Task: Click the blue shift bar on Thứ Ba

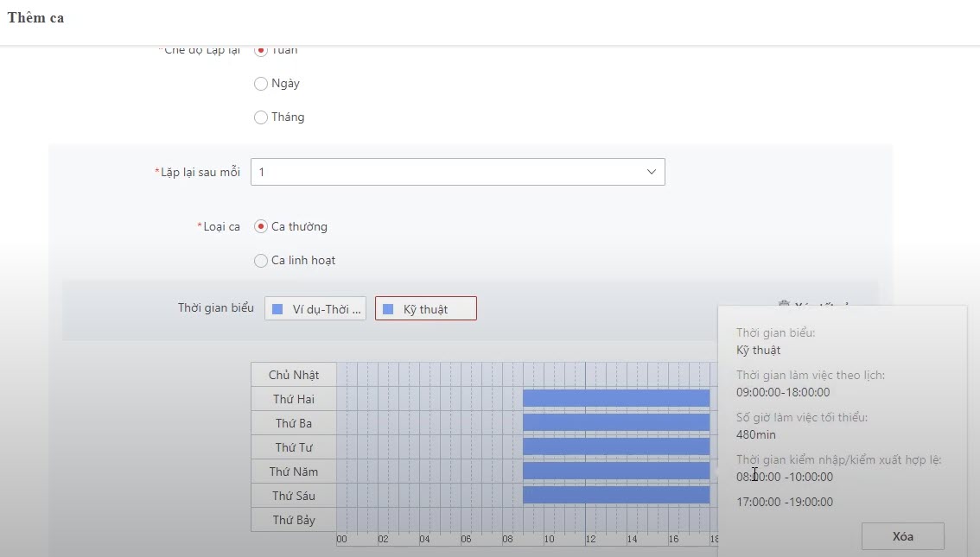Action: click(x=615, y=422)
